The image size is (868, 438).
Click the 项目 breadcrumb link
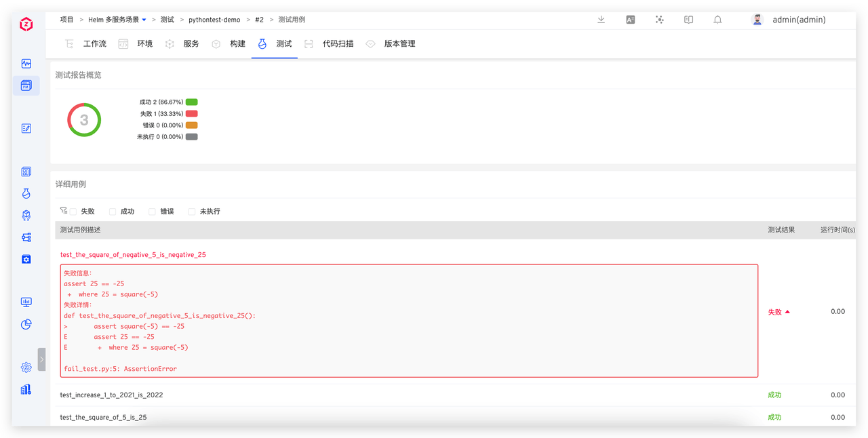pyautogui.click(x=66, y=20)
